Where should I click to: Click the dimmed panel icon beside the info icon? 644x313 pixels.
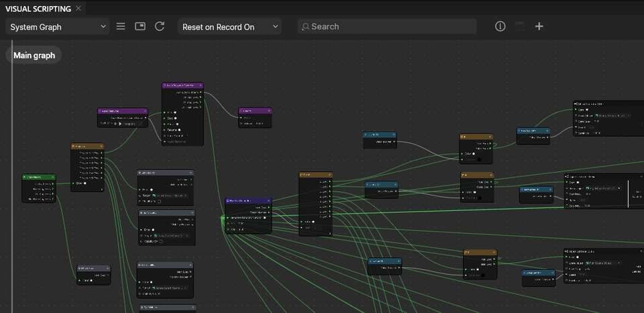(519, 26)
